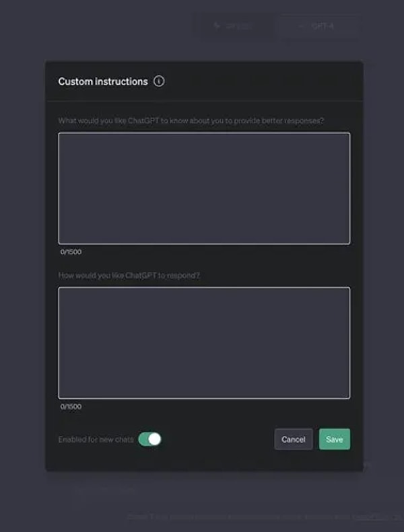
Task: Focus the "How would you like ChatGPT to respond" box
Action: (x=204, y=343)
